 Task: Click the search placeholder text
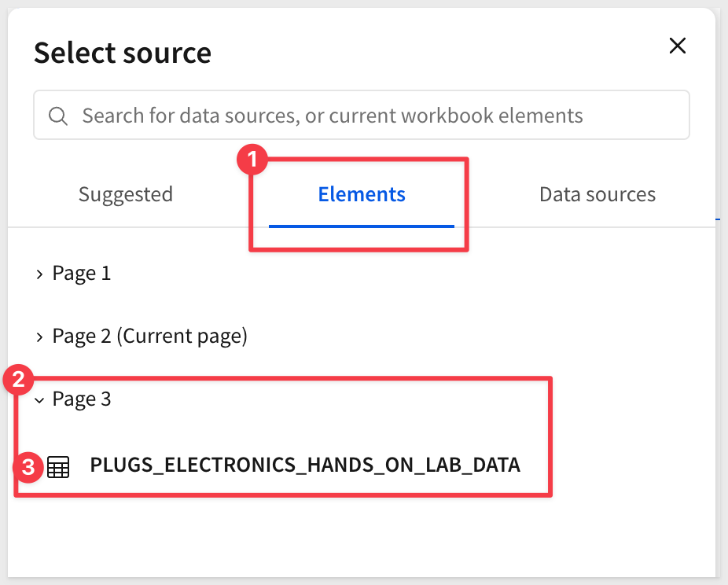[x=333, y=116]
